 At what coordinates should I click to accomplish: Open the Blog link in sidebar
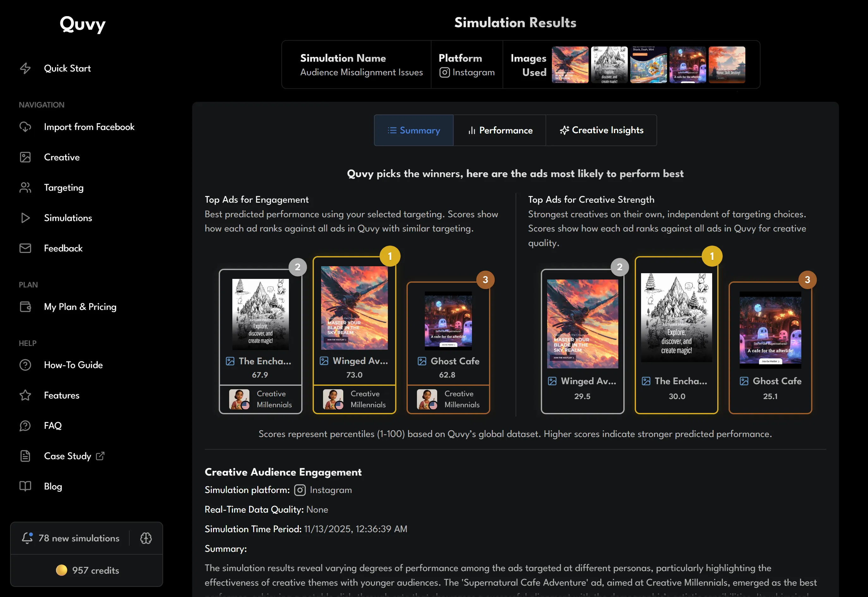point(53,486)
